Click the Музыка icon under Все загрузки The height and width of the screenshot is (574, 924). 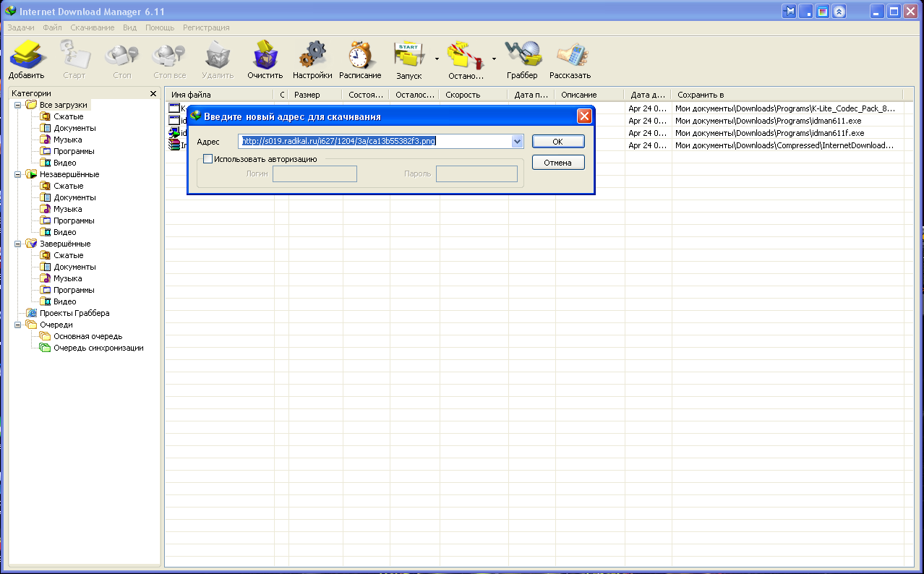click(46, 140)
